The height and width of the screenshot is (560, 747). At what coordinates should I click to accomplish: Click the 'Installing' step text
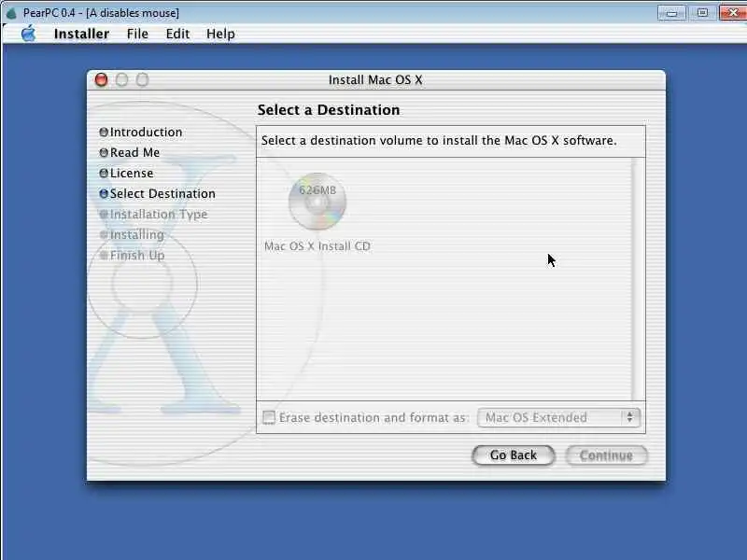[x=137, y=235]
